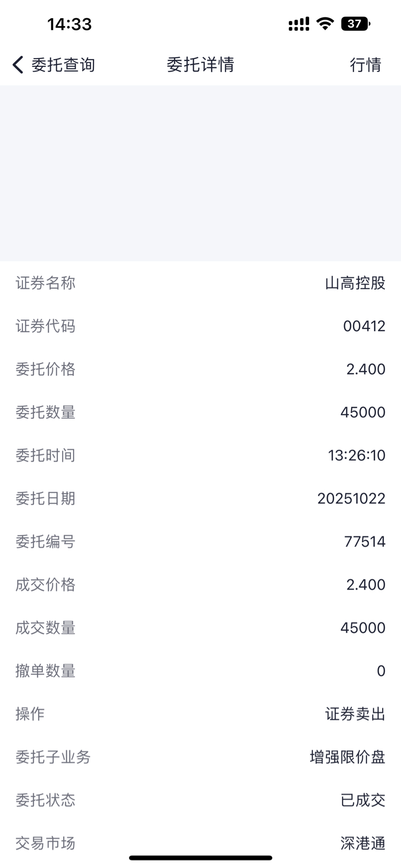The width and height of the screenshot is (401, 868).
Task: Open 行情 market quotes
Action: click(365, 65)
